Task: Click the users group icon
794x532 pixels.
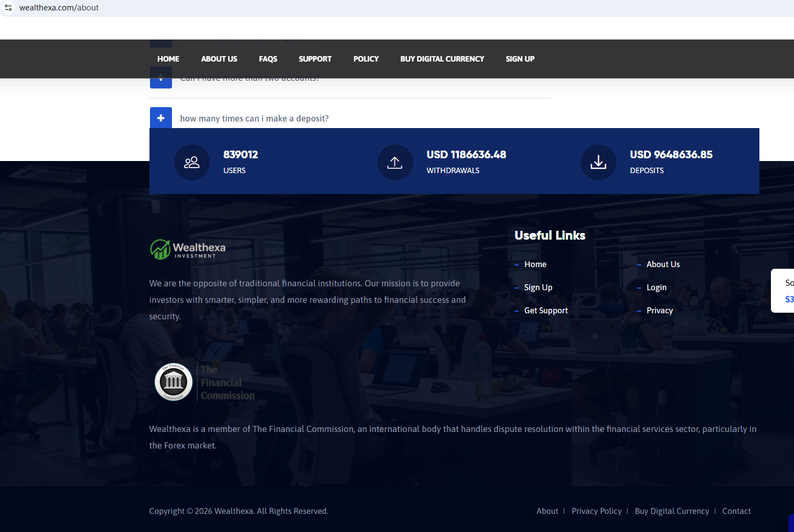Action: pyautogui.click(x=192, y=162)
